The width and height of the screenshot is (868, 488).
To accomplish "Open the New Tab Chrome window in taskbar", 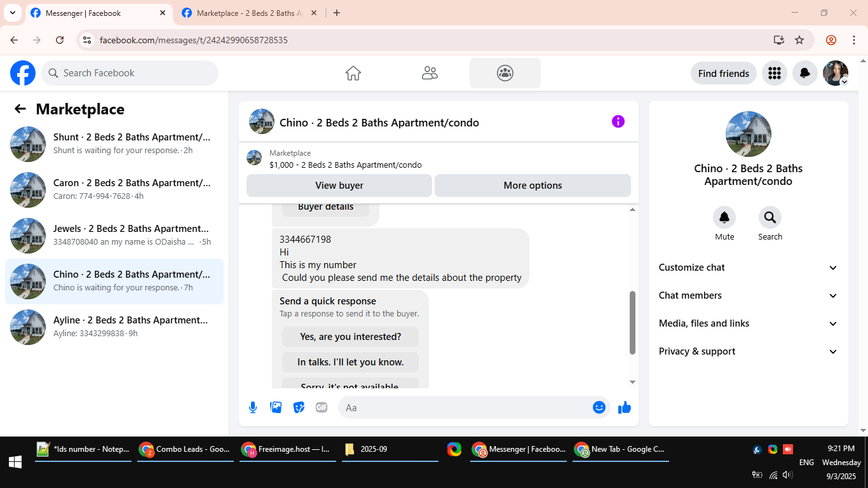I will (x=621, y=449).
